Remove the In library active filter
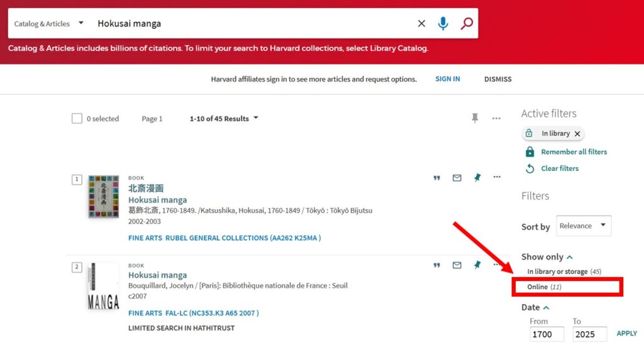This screenshot has width=644, height=362. pyautogui.click(x=577, y=134)
